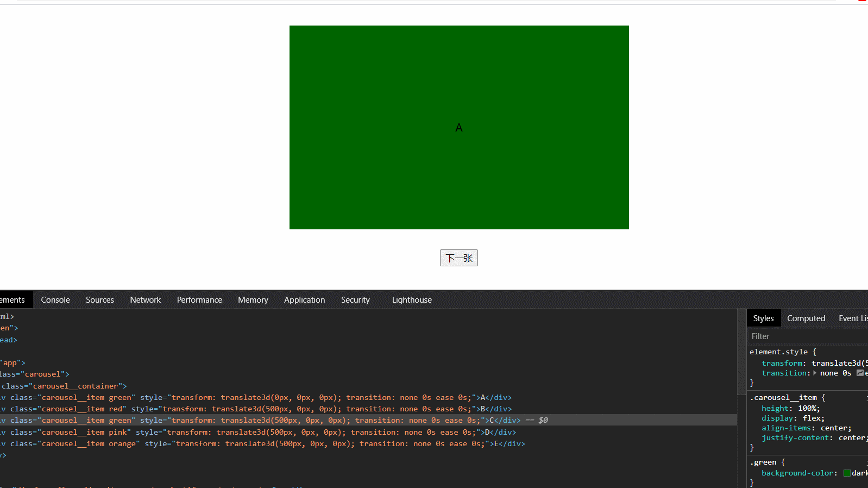Viewport: 868px width, 488px height.
Task: Click the justify-content property name
Action: click(795, 438)
